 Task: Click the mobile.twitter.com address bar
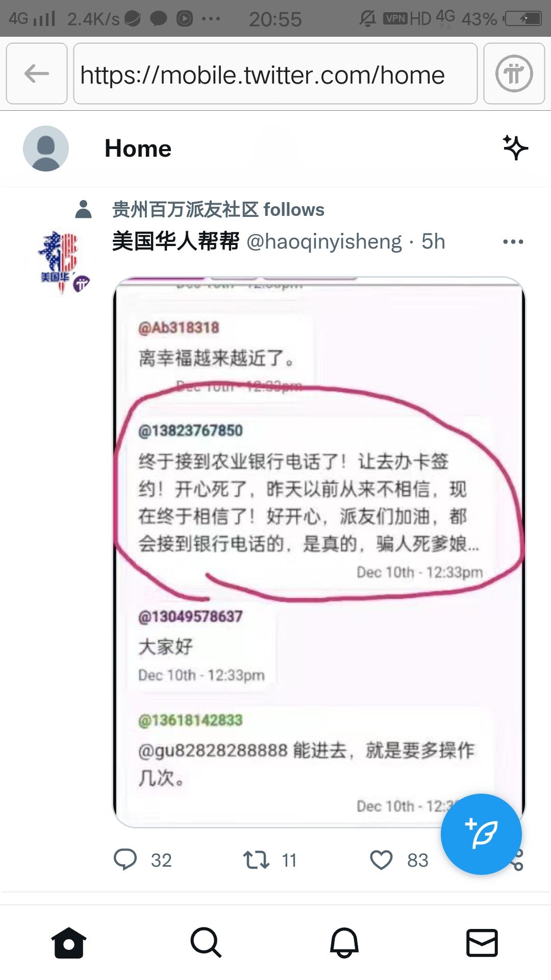[275, 73]
